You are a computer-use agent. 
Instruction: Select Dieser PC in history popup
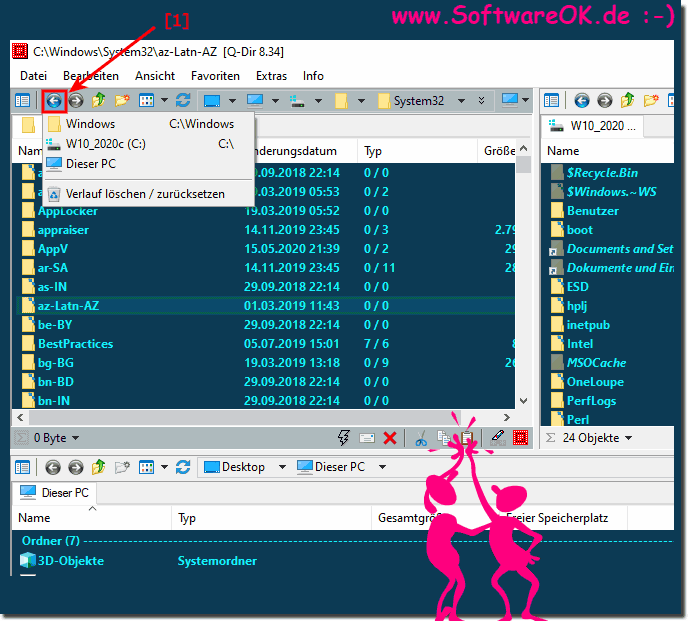click(148, 164)
